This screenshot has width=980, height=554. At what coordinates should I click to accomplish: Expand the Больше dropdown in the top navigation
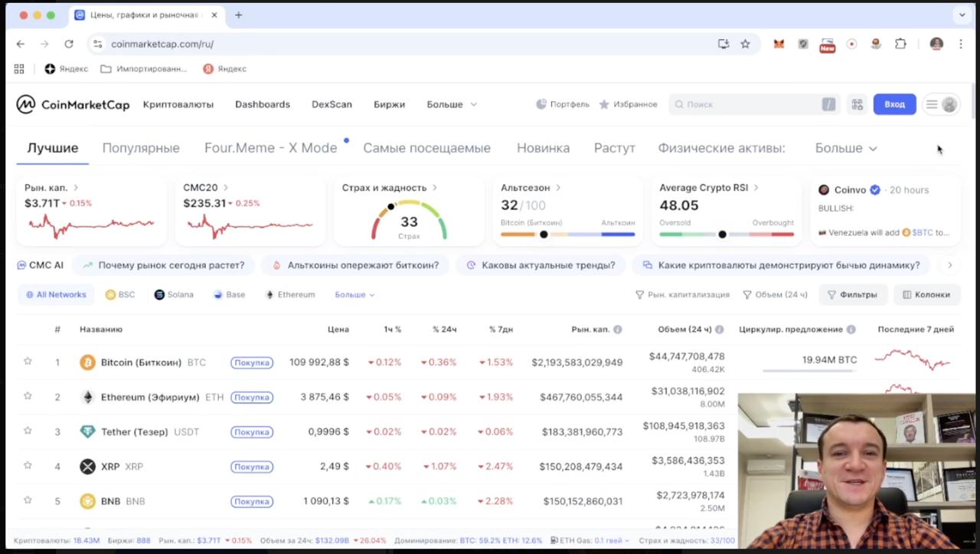tap(451, 104)
